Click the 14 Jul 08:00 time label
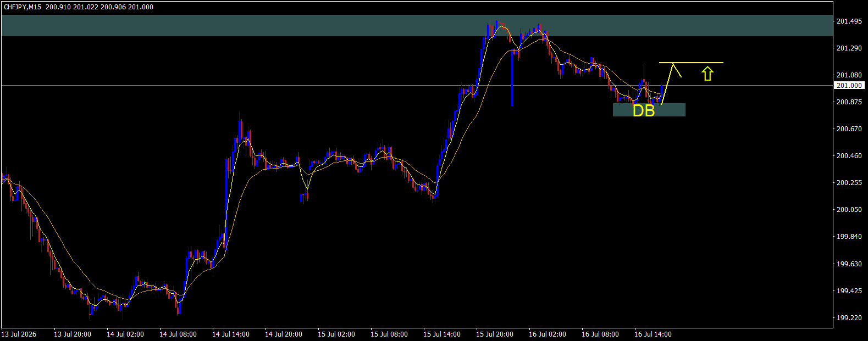The image size is (868, 341). coord(178,334)
